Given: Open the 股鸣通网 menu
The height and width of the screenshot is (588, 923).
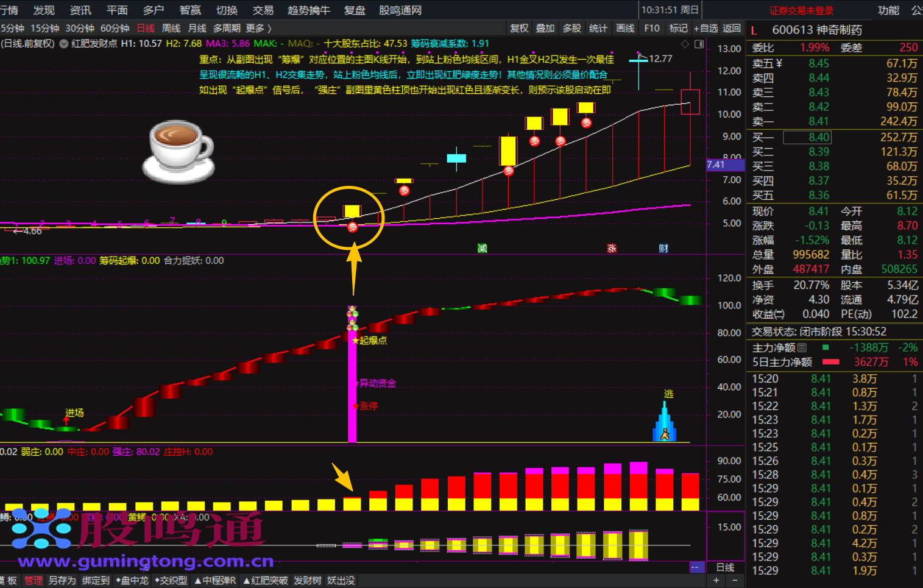Looking at the screenshot, I should click(400, 10).
